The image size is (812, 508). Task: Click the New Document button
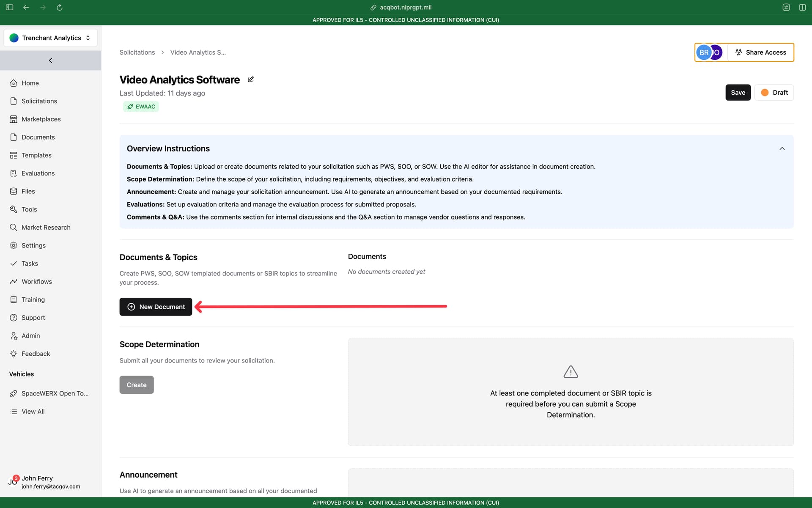click(x=156, y=307)
